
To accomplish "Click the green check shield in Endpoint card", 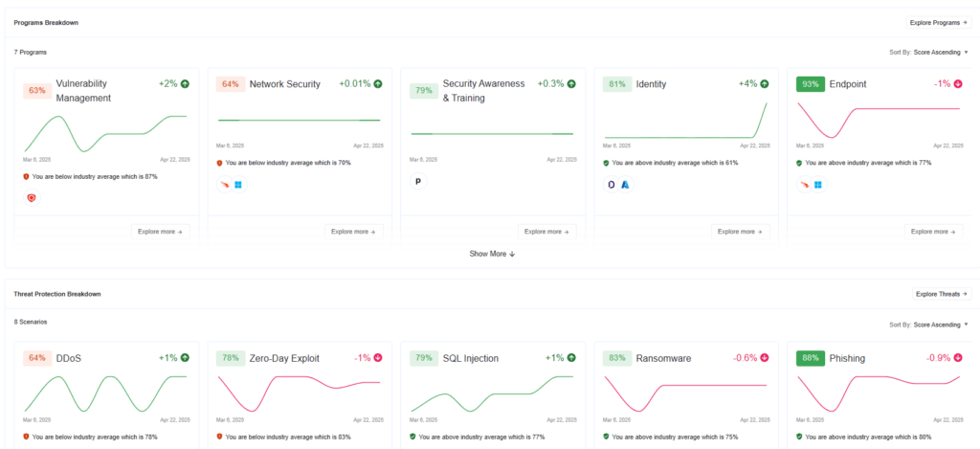I will click(x=799, y=163).
